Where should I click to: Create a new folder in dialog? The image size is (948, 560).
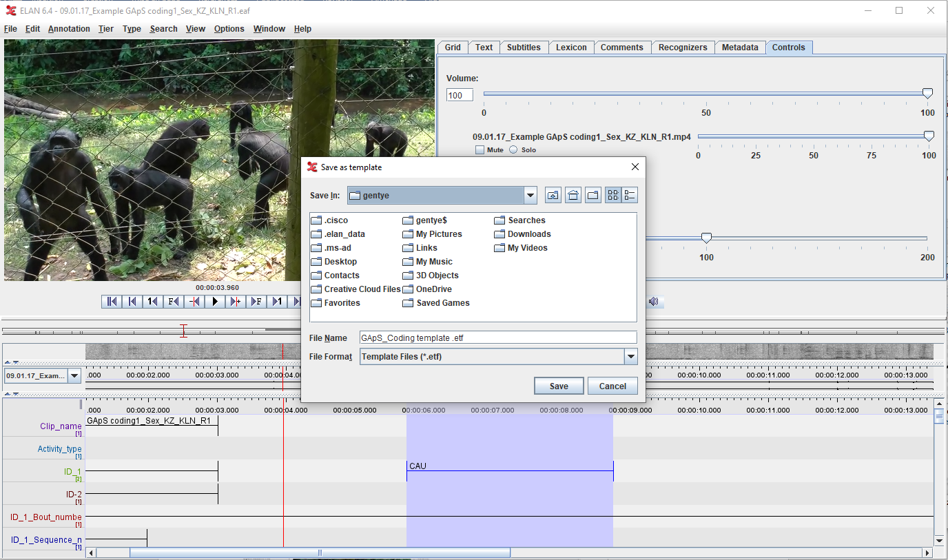click(x=592, y=196)
